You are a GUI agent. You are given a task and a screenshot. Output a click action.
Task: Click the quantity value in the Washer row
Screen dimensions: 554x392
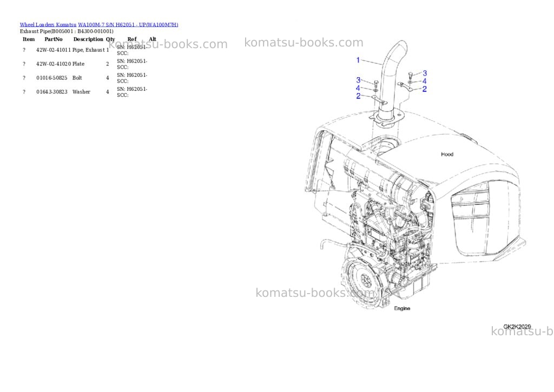[108, 92]
